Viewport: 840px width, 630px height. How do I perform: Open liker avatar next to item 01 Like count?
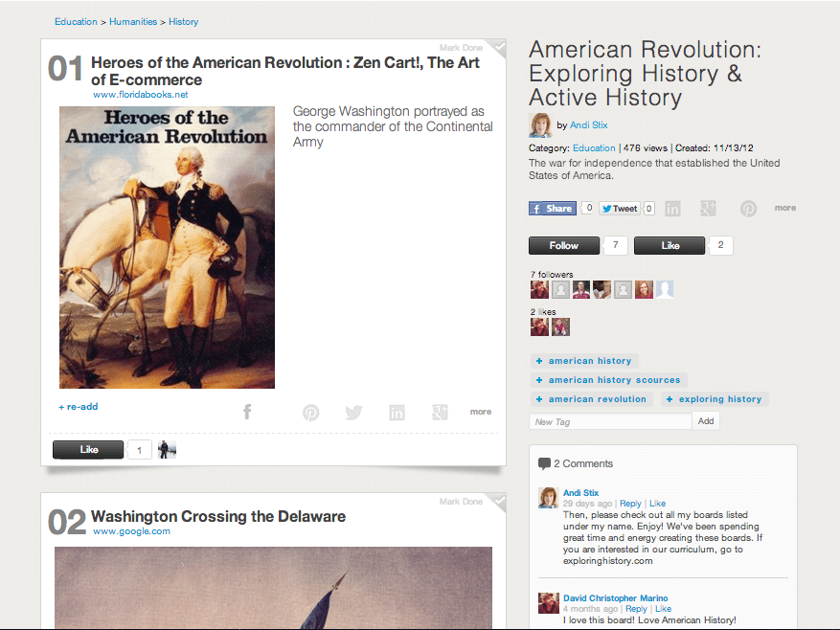click(168, 449)
